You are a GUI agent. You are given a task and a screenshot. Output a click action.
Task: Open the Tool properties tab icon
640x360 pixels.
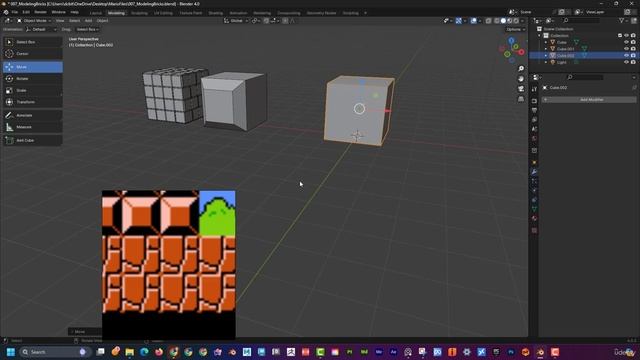tap(534, 89)
